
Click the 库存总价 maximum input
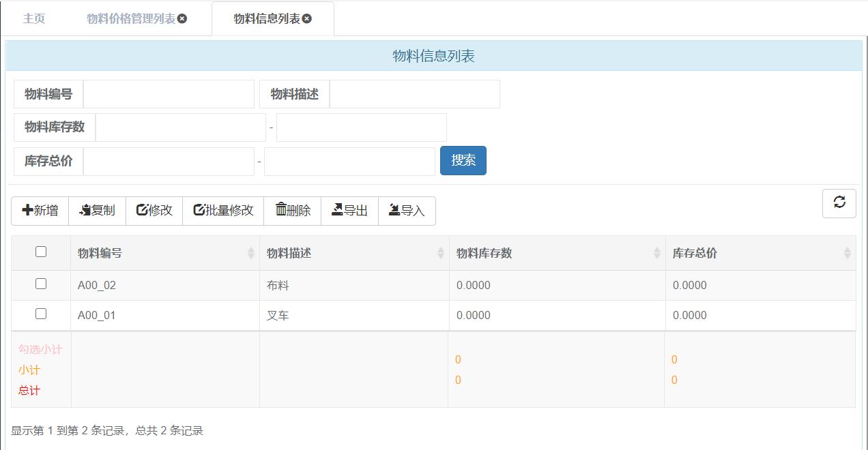(349, 162)
